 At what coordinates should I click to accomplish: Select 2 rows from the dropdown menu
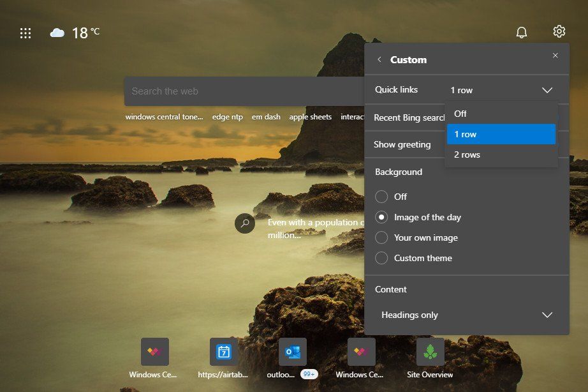click(467, 155)
